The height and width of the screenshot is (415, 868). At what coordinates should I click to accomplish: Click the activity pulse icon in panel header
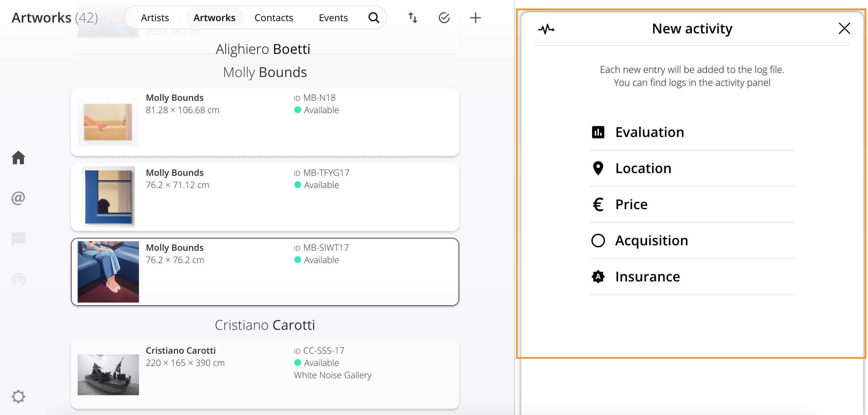click(x=546, y=29)
